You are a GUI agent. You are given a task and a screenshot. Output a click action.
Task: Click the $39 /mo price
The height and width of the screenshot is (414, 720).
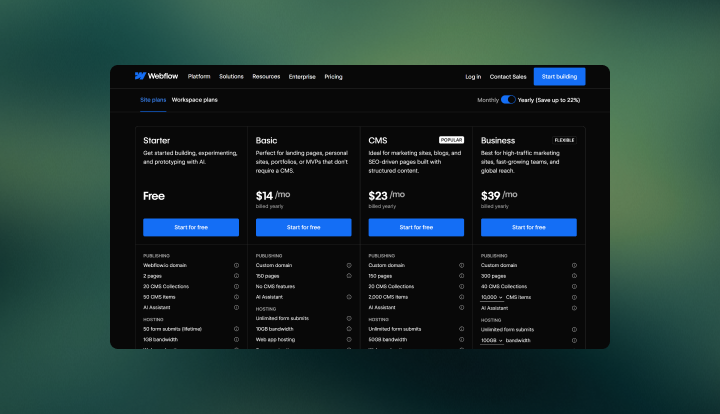point(499,196)
